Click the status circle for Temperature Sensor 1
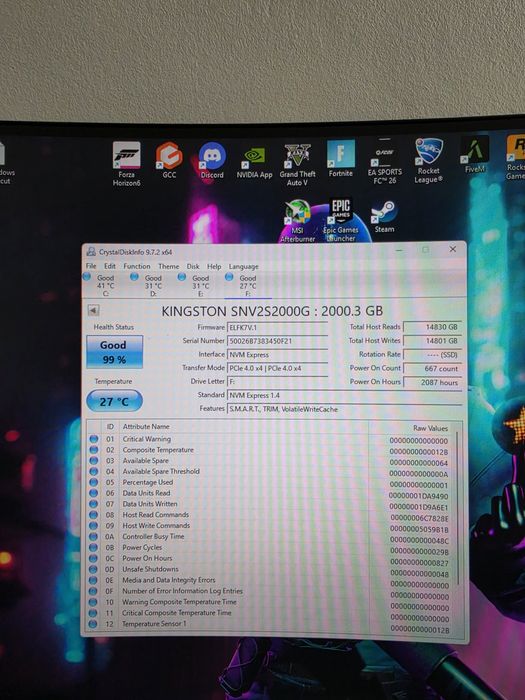525x700 pixels. tap(93, 624)
